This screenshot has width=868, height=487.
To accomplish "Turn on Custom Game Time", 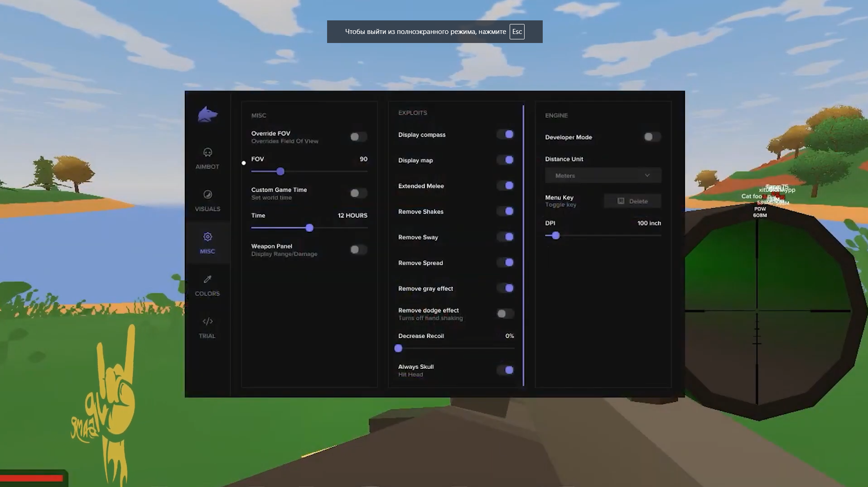I will coord(358,193).
